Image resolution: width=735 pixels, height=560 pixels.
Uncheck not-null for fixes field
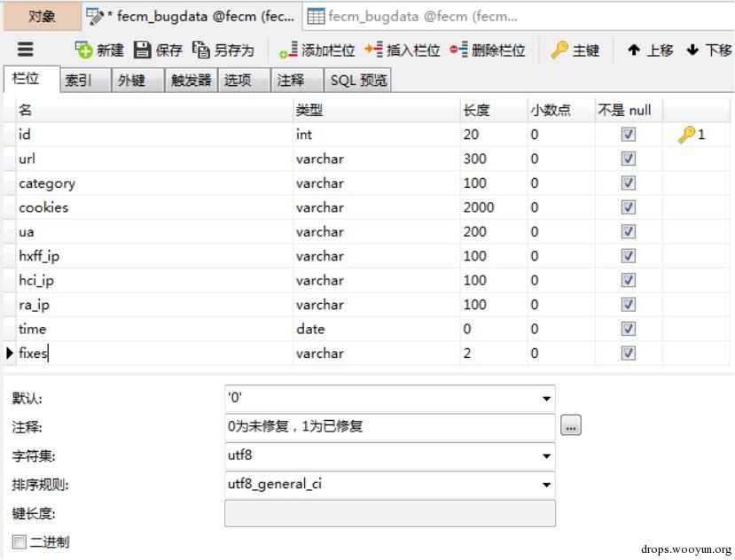628,353
